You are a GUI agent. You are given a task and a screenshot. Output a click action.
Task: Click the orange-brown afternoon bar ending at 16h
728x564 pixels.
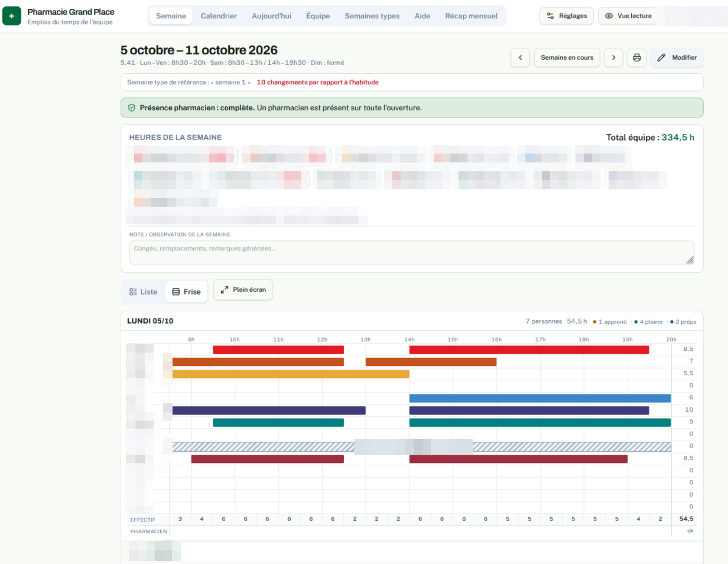click(431, 362)
